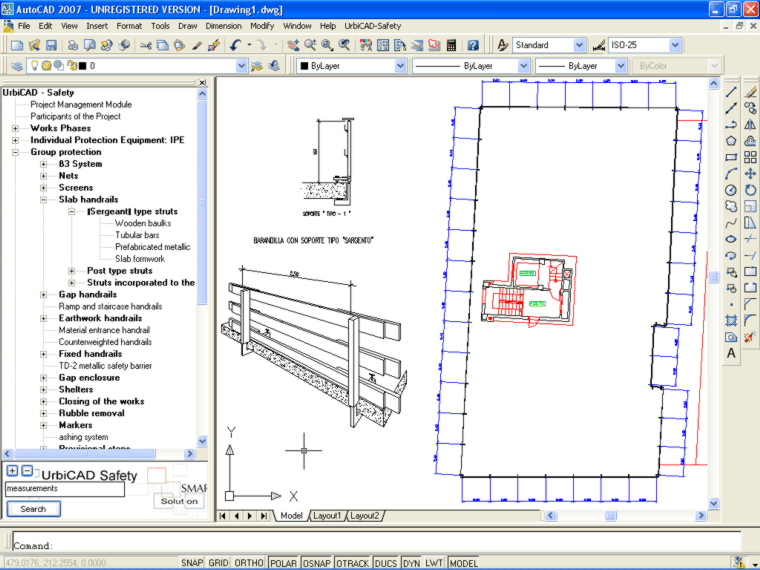Switch to the Layout1 tab

327,516
